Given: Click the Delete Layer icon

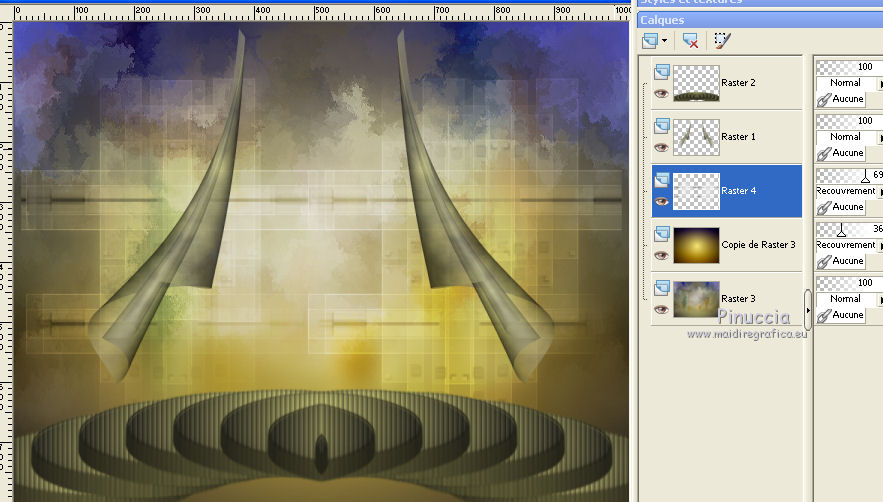Looking at the screenshot, I should tap(690, 41).
